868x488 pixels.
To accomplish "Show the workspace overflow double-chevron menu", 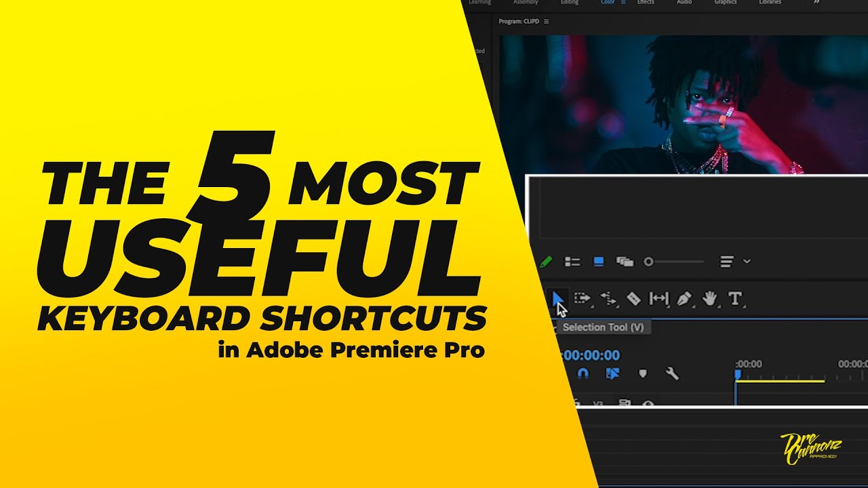I will [x=816, y=3].
